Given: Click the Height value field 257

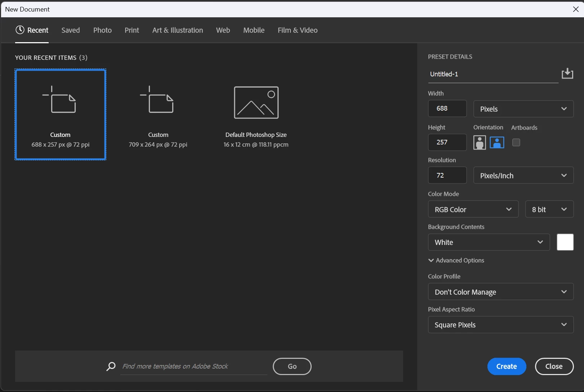Looking at the screenshot, I should [447, 142].
